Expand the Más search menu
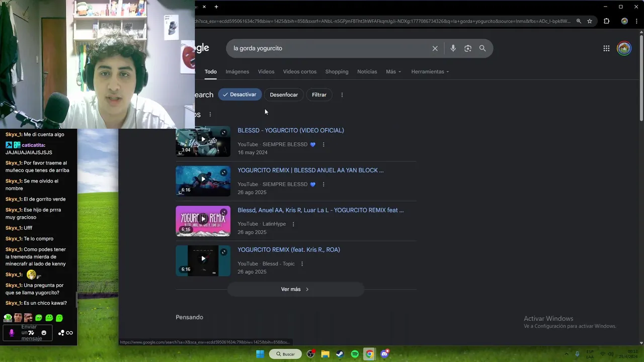 pos(393,72)
